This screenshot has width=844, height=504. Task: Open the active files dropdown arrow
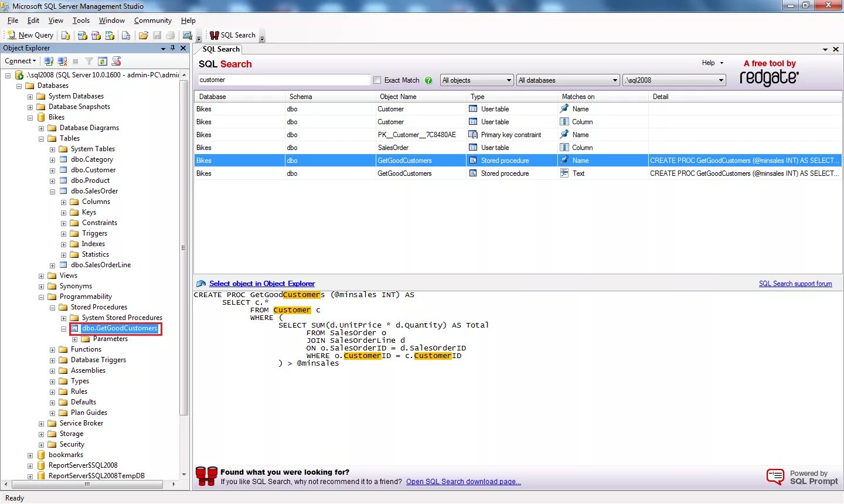(825, 49)
